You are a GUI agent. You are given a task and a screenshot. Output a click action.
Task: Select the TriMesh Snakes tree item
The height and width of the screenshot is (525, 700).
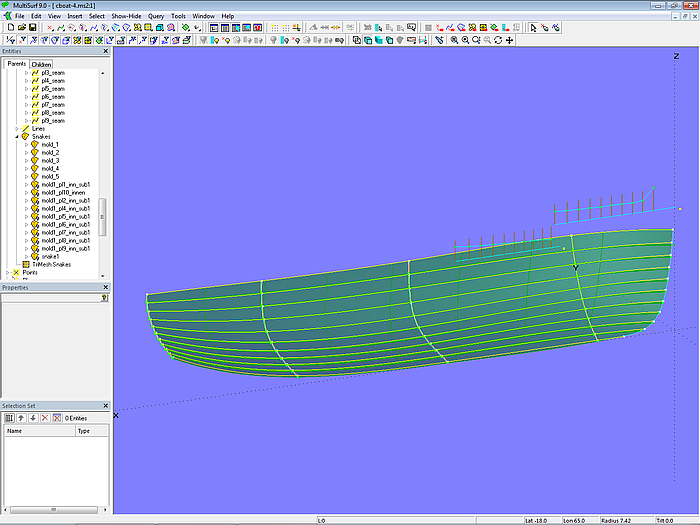52,264
